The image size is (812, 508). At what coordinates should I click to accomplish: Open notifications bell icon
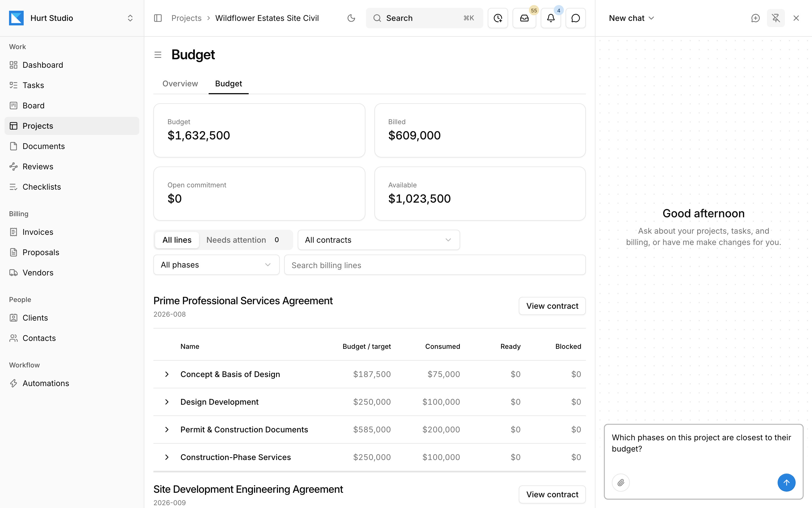tap(551, 18)
